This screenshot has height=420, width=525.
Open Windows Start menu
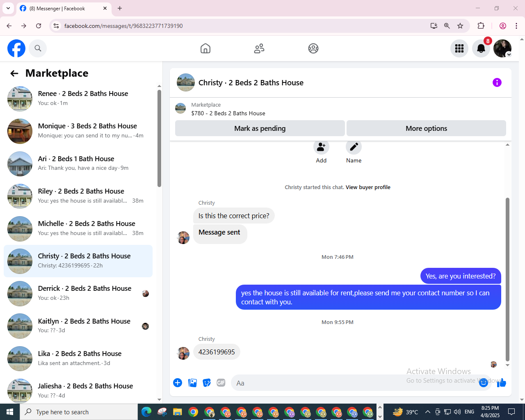pos(10,412)
